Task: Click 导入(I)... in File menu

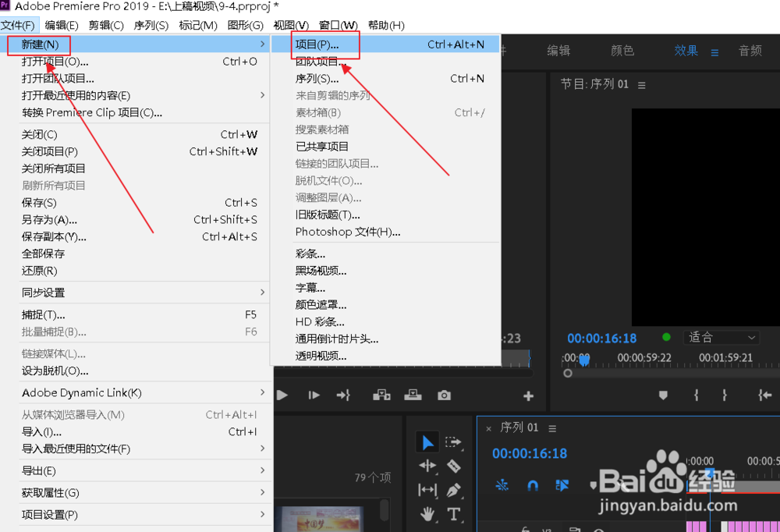Action: pos(135,431)
